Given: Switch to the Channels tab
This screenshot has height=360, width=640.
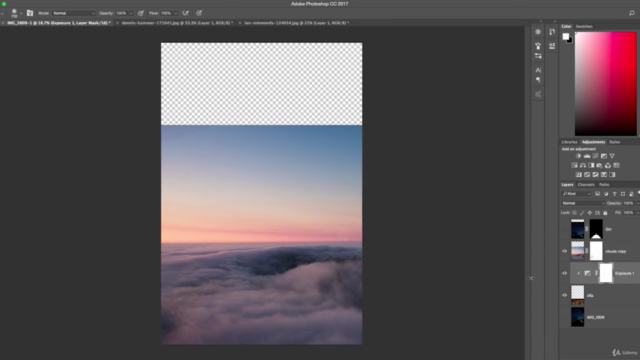Looking at the screenshot, I should pyautogui.click(x=586, y=185).
